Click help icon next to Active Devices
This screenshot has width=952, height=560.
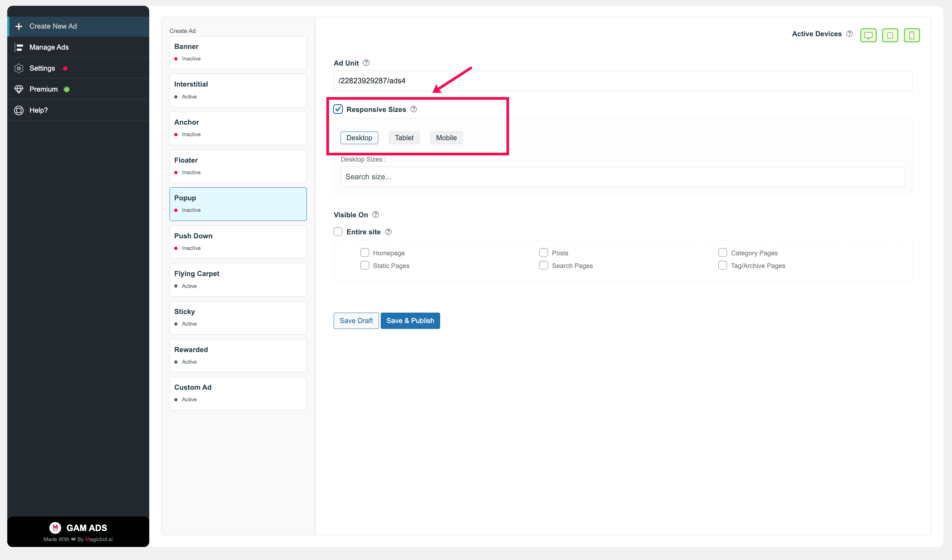(x=849, y=34)
